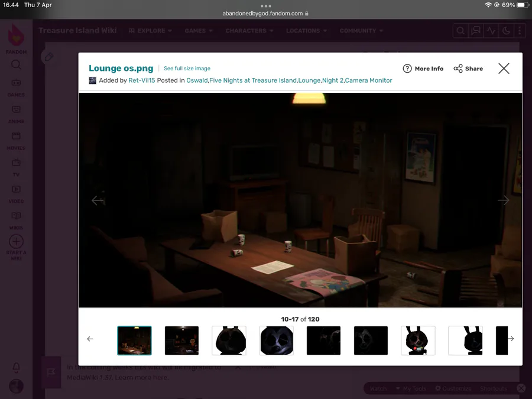Open More Info for this image

click(423, 69)
